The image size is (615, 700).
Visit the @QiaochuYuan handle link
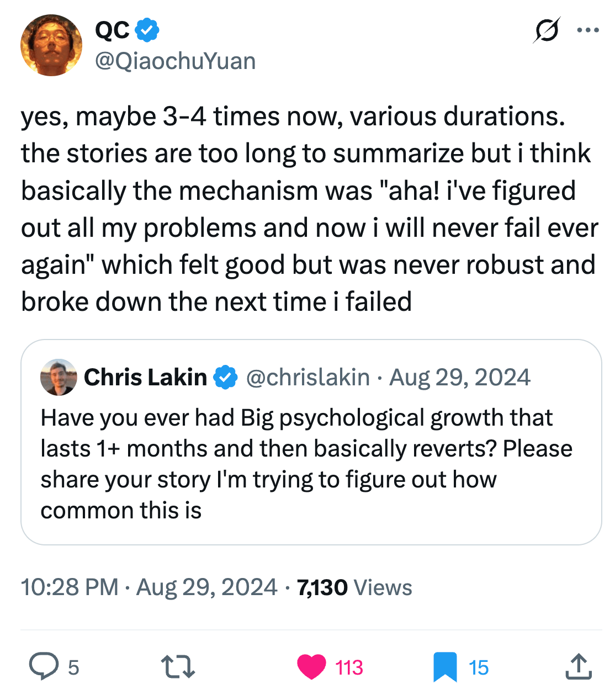point(176,61)
